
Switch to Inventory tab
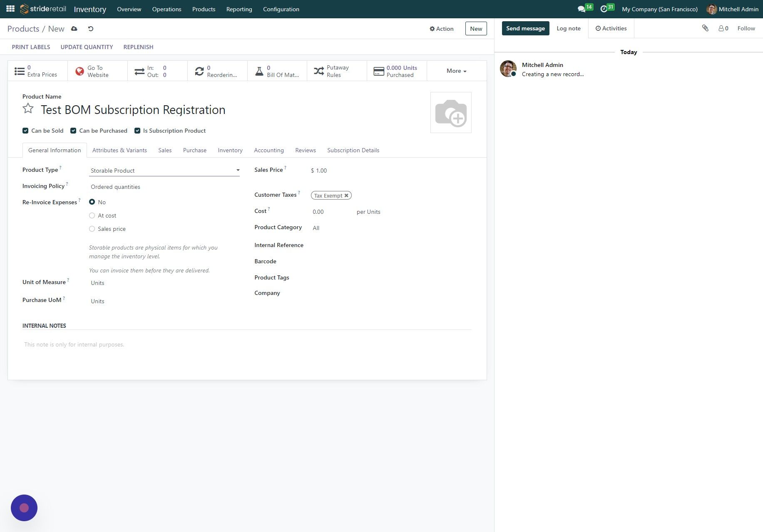tap(230, 150)
